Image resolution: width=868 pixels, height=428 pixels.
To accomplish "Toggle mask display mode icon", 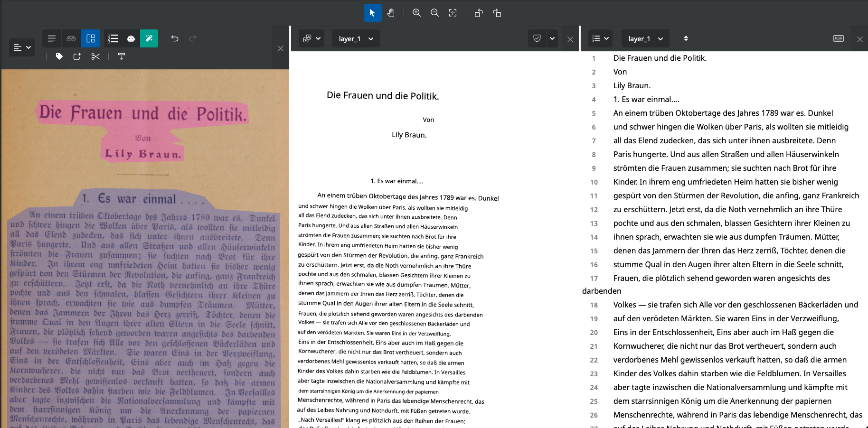I will [71, 38].
